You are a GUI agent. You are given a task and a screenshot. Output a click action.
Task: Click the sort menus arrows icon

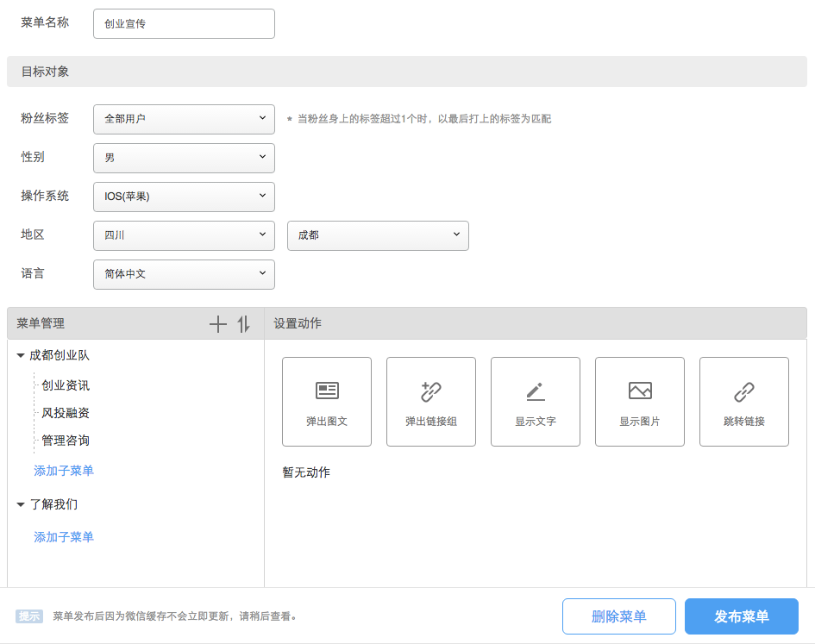tap(244, 324)
